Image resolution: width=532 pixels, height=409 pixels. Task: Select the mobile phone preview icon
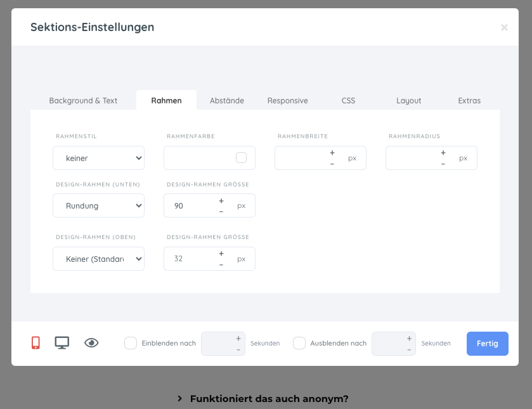point(36,343)
